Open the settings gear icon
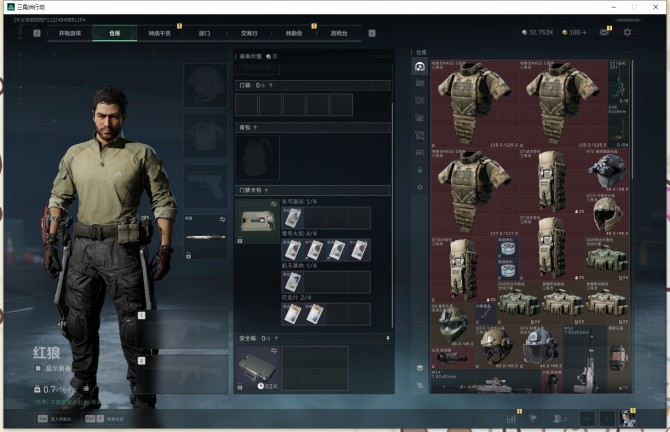This screenshot has height=432, width=670. 627,32
